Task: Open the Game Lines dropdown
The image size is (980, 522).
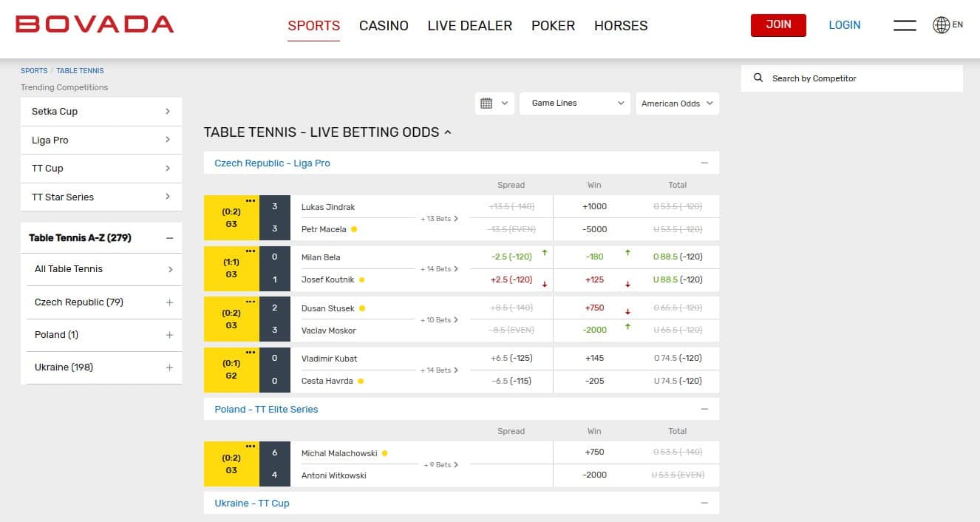Action: (x=575, y=104)
